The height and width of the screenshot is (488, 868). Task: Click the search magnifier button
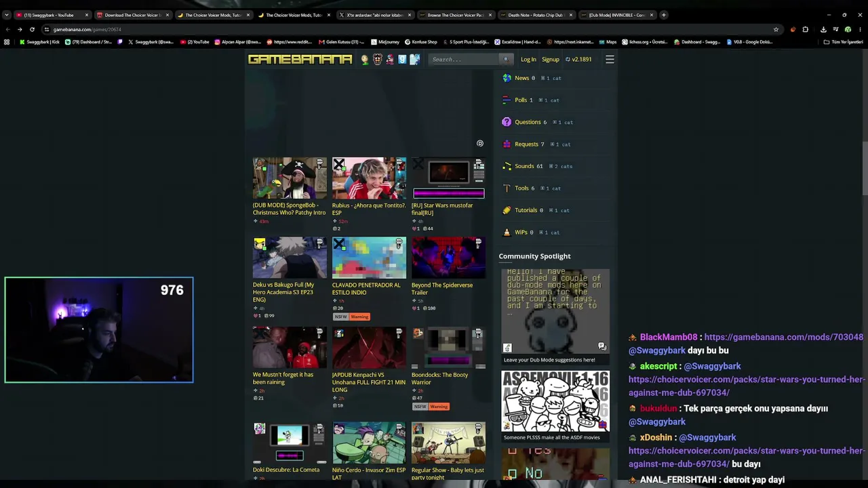point(505,60)
